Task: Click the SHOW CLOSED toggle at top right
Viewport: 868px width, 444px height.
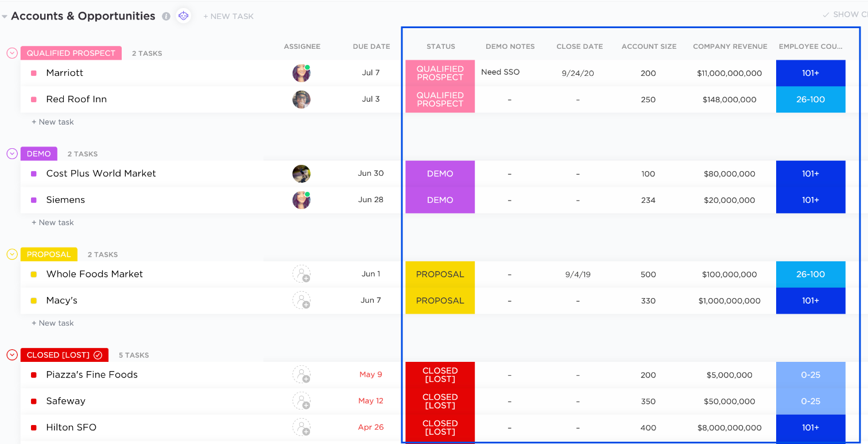Action: [846, 14]
